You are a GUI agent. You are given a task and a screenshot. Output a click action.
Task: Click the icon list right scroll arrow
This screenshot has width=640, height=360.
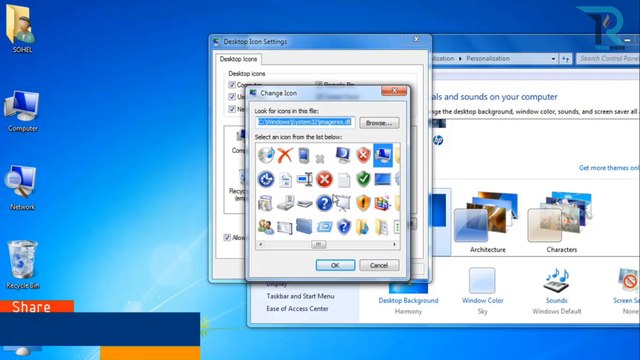tap(395, 244)
